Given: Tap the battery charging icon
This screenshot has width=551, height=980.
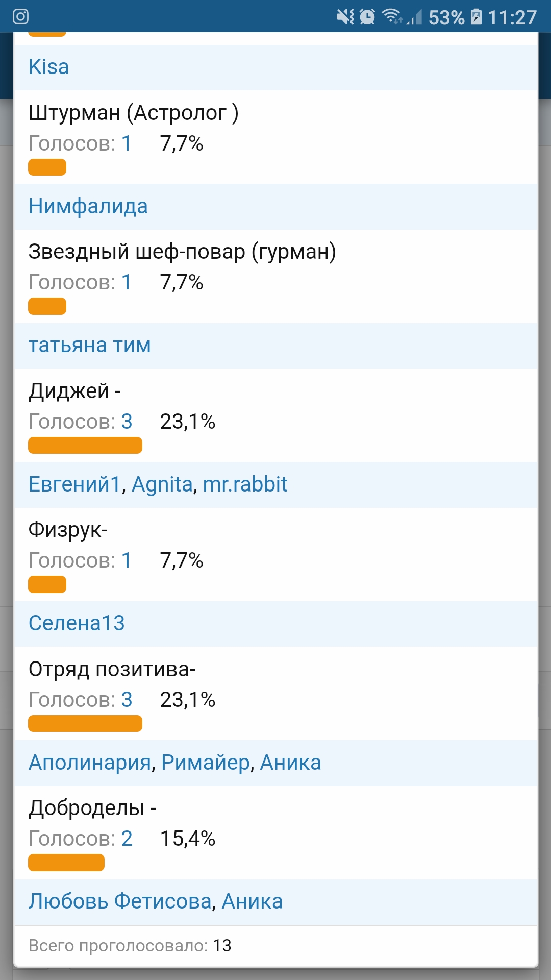Looking at the screenshot, I should point(475,17).
